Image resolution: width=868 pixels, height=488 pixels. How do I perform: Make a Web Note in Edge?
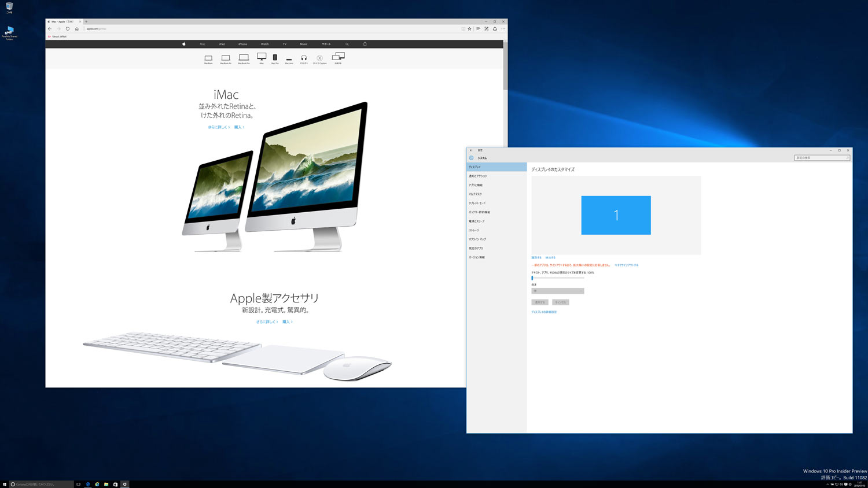tap(486, 29)
